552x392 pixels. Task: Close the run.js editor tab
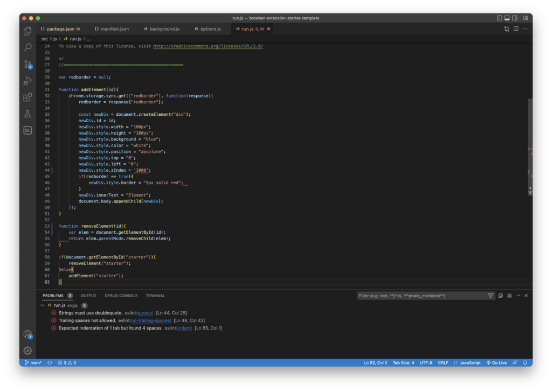[x=268, y=29]
